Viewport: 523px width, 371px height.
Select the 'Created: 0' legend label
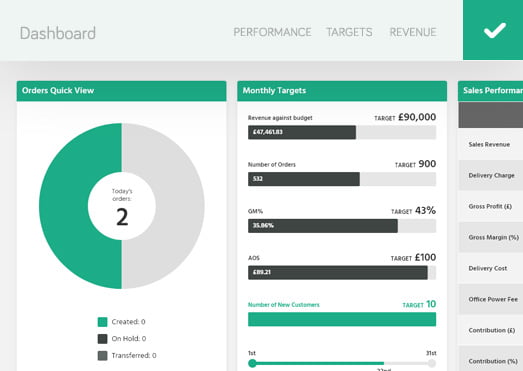point(128,322)
